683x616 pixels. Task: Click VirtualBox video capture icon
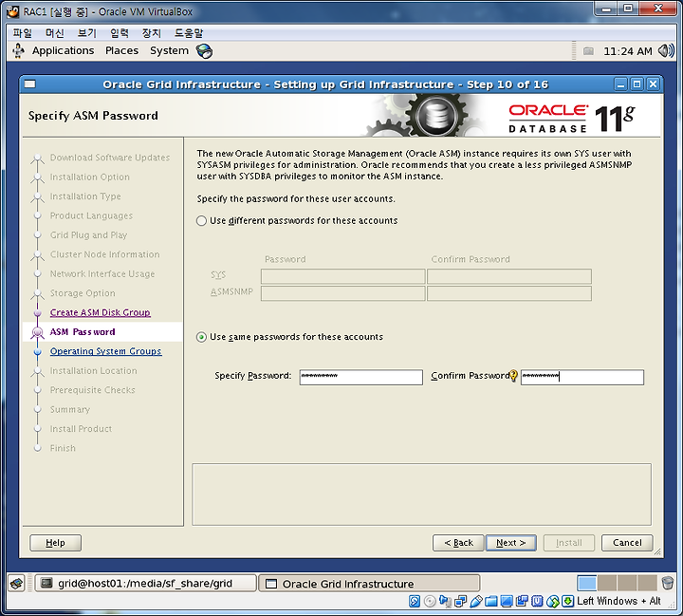(522, 601)
